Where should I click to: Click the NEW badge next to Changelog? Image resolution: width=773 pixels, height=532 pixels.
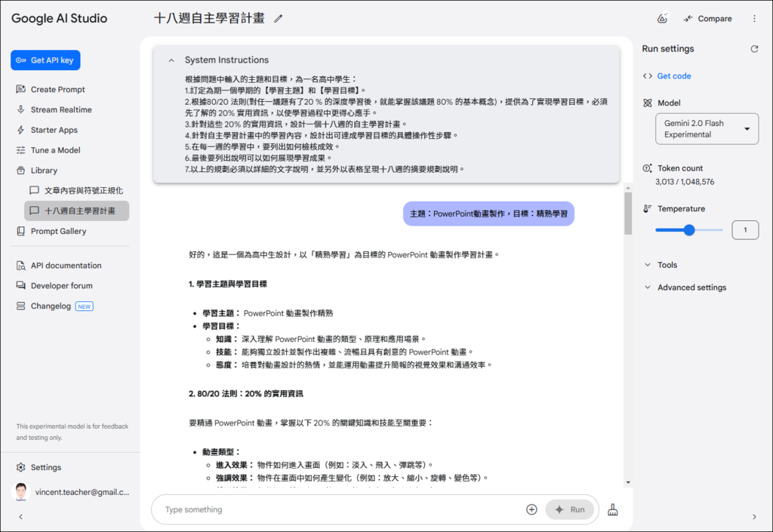click(85, 306)
